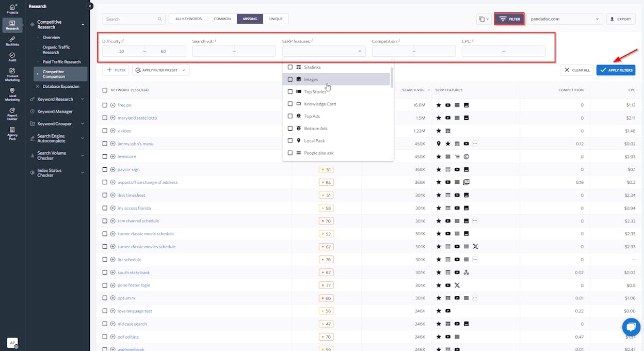Expand the Keyword Grouper section
The height and width of the screenshot is (351, 644).
pos(83,124)
